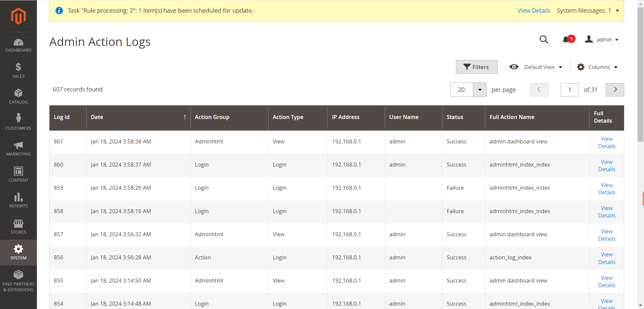The width and height of the screenshot is (644, 309).
Task: Select the System menu item
Action: (18, 252)
